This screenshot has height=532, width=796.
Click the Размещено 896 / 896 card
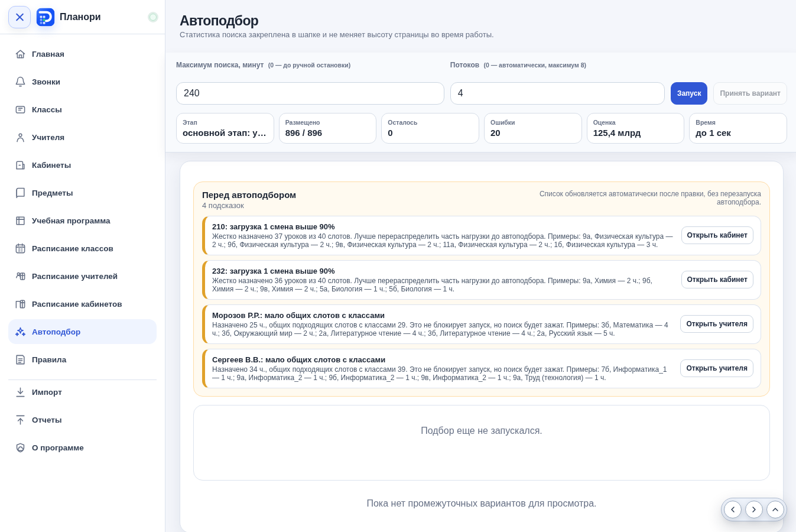(327, 128)
